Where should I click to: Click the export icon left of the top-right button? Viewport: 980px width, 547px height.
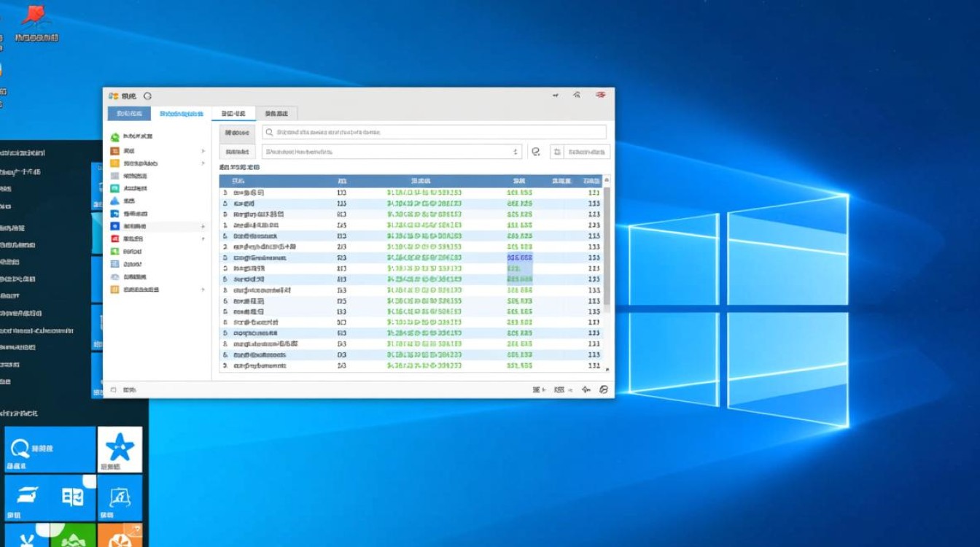coord(557,152)
